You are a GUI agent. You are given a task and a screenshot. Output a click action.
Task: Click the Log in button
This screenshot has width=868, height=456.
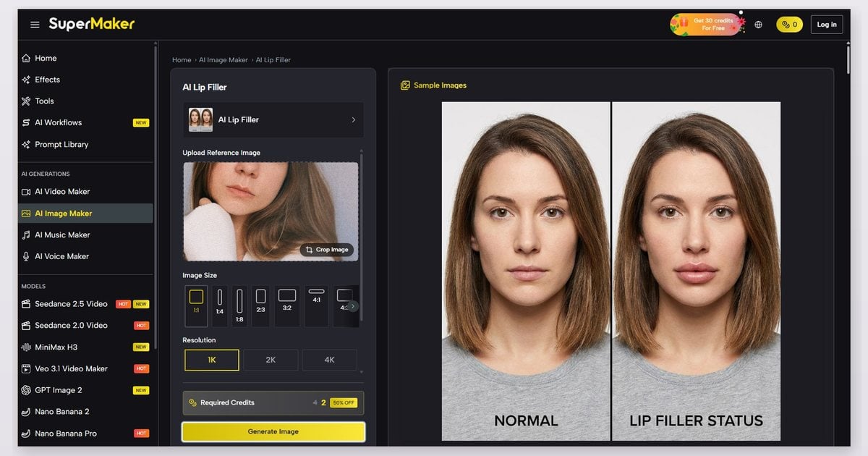pyautogui.click(x=827, y=25)
